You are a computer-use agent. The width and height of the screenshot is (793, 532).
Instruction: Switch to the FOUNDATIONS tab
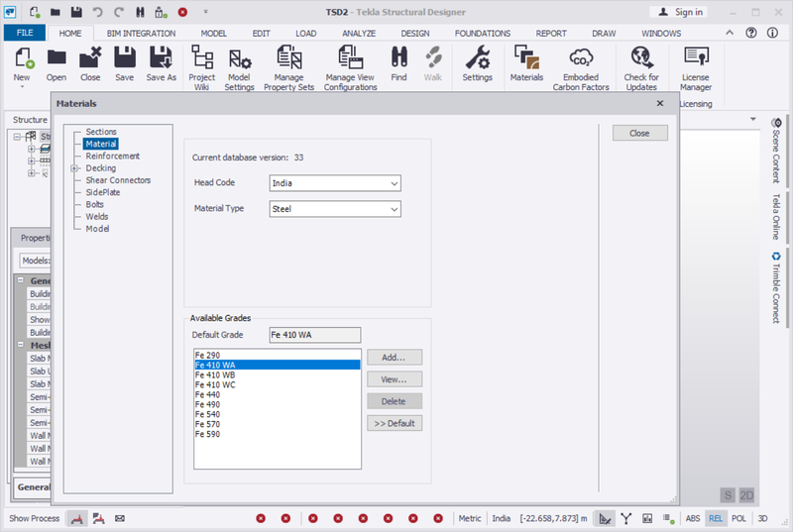[x=483, y=34]
